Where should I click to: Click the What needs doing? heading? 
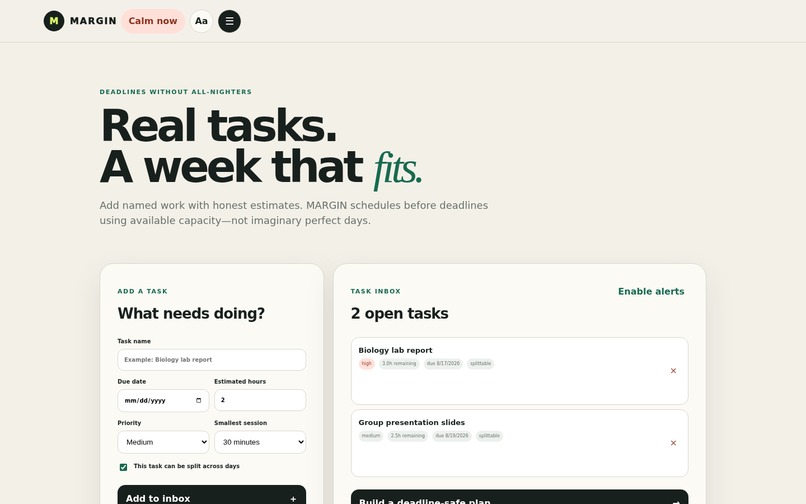[191, 314]
